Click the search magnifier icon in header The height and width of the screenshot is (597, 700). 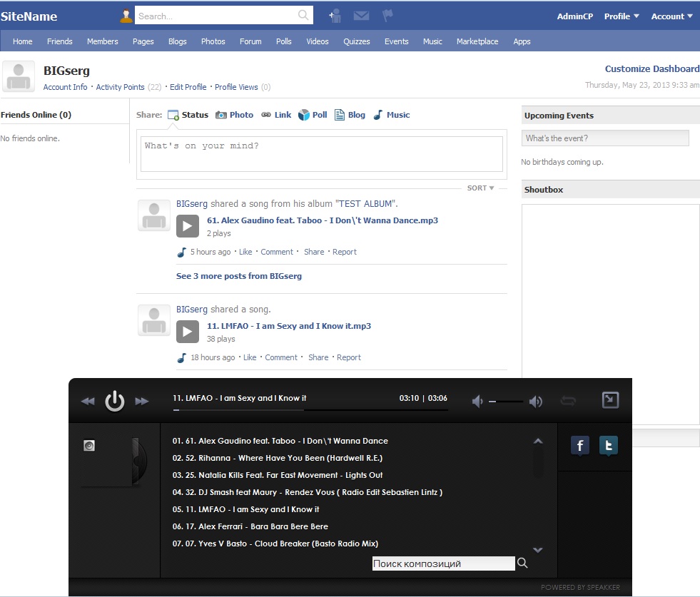pyautogui.click(x=303, y=15)
